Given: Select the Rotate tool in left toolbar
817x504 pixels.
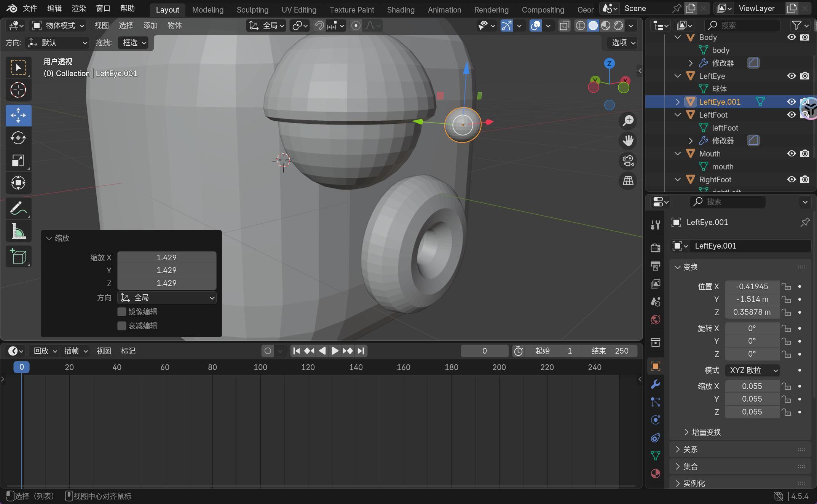Looking at the screenshot, I should tap(18, 138).
